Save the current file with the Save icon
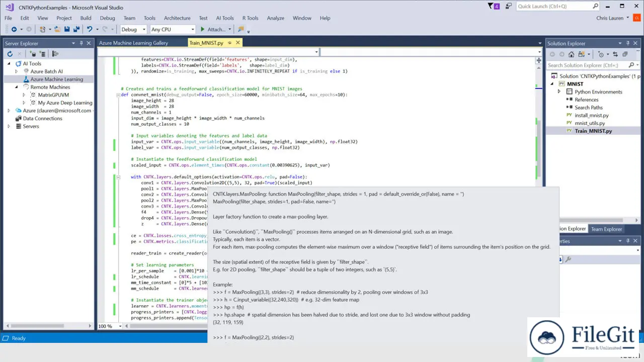Viewport: 644px width, 362px height. pyautogui.click(x=67, y=30)
